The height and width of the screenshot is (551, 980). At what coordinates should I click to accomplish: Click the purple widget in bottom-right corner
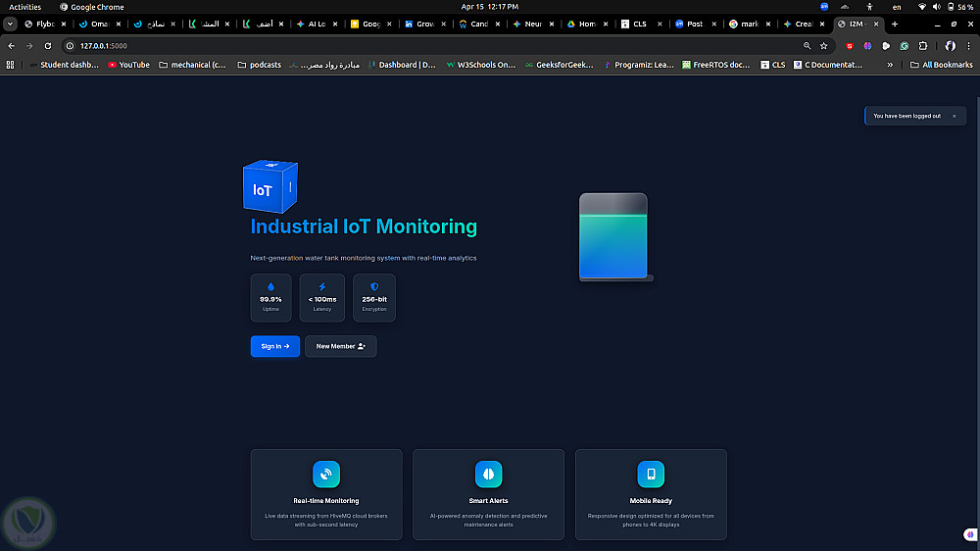tap(970, 534)
